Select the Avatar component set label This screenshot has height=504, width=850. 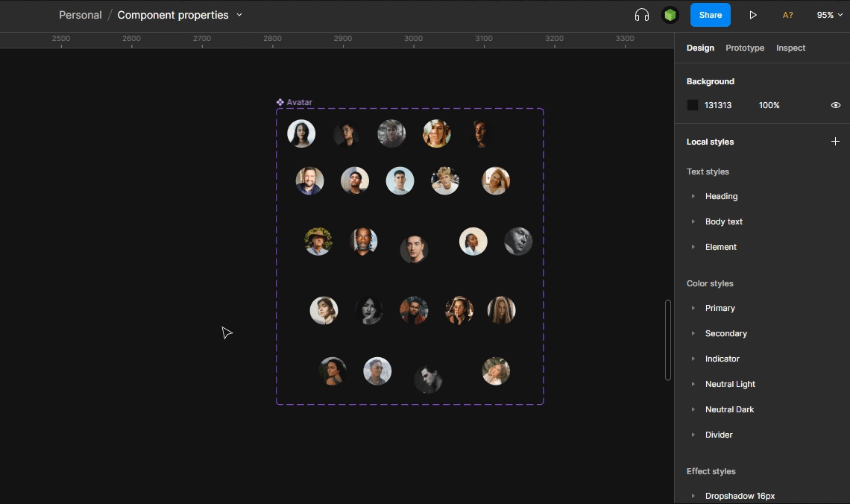[295, 102]
